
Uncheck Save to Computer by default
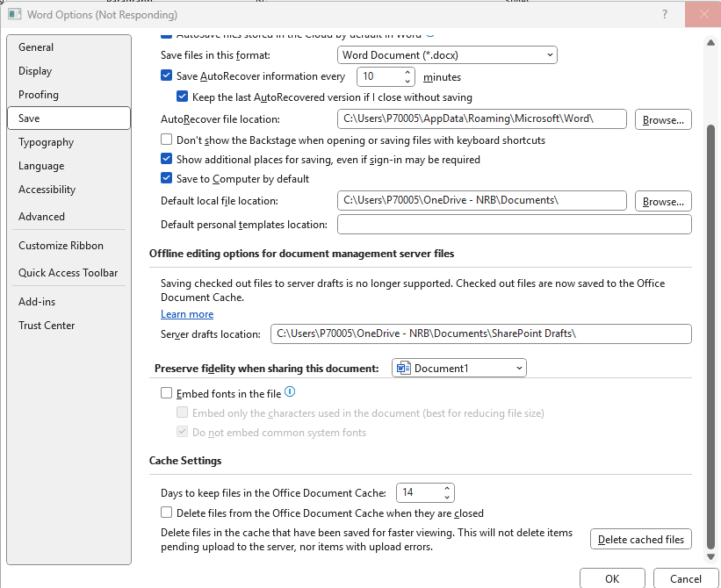click(x=167, y=179)
